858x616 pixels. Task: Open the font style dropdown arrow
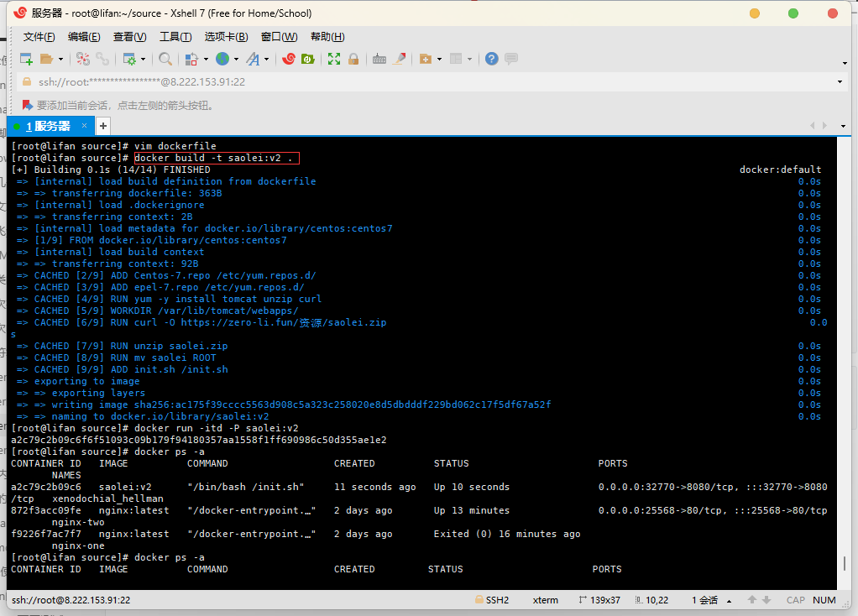click(x=267, y=60)
